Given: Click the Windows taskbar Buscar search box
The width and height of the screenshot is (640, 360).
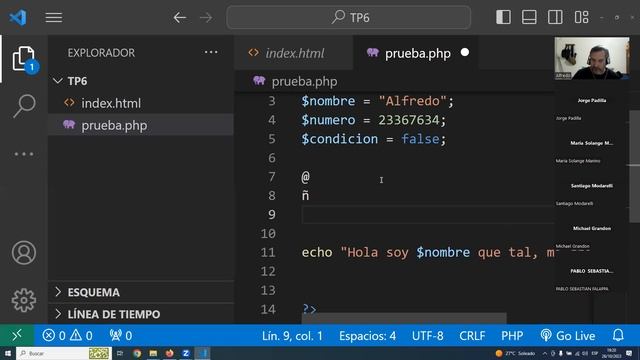Looking at the screenshot, I should (x=64, y=353).
